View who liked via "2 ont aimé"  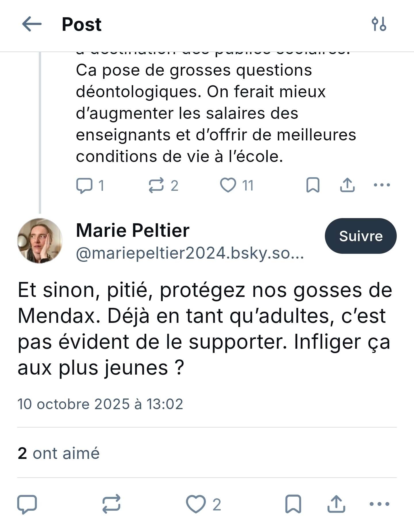pos(59,453)
